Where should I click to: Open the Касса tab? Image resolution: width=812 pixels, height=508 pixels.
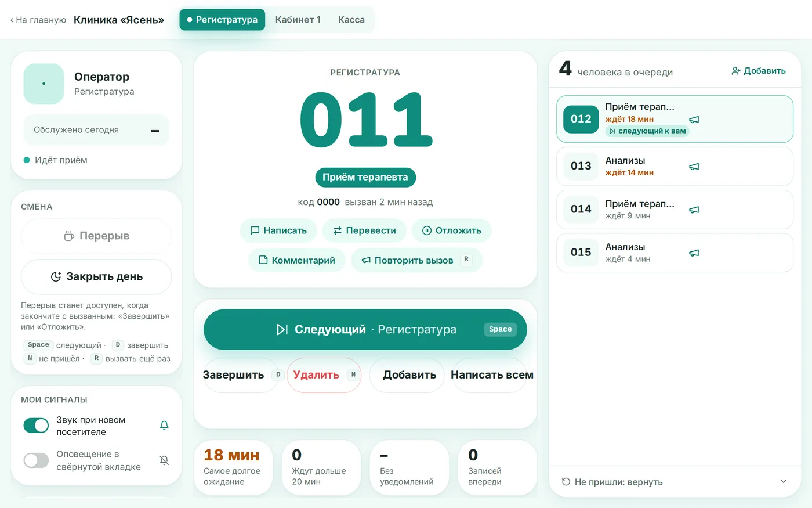[x=351, y=20]
